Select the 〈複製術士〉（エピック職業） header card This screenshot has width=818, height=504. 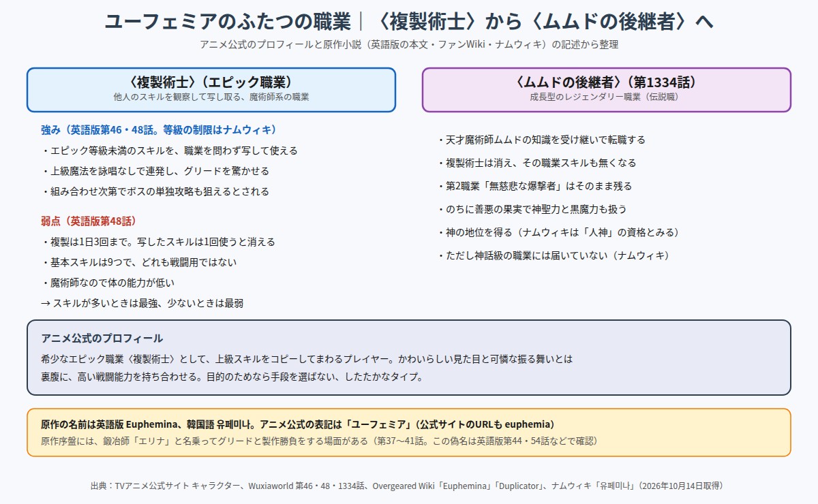point(211,89)
